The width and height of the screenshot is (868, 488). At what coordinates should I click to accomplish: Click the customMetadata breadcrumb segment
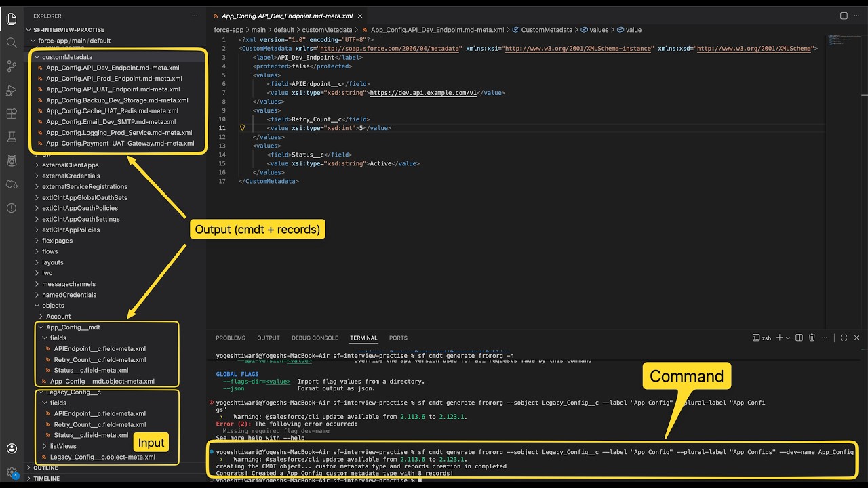click(327, 30)
